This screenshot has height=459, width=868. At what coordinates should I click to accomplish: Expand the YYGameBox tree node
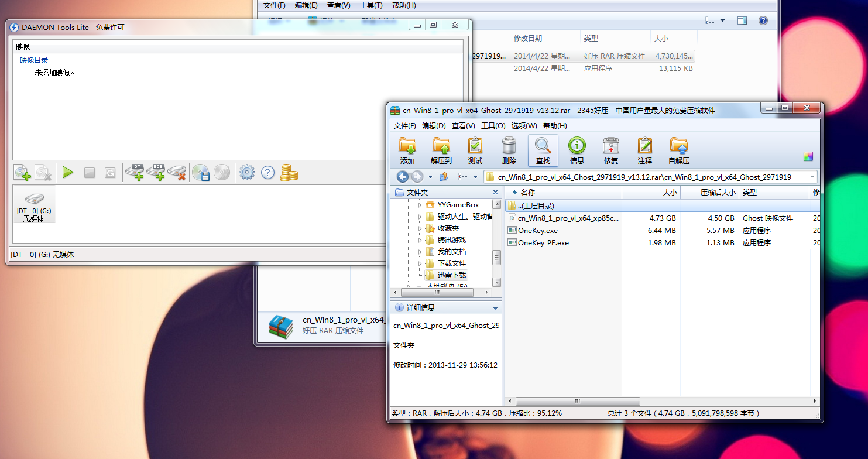coord(420,205)
